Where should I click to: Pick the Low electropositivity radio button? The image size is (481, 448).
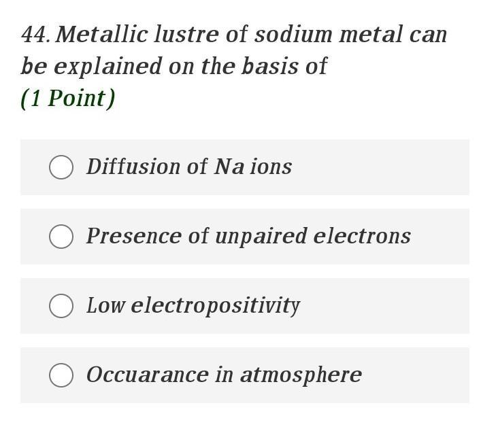point(61,306)
